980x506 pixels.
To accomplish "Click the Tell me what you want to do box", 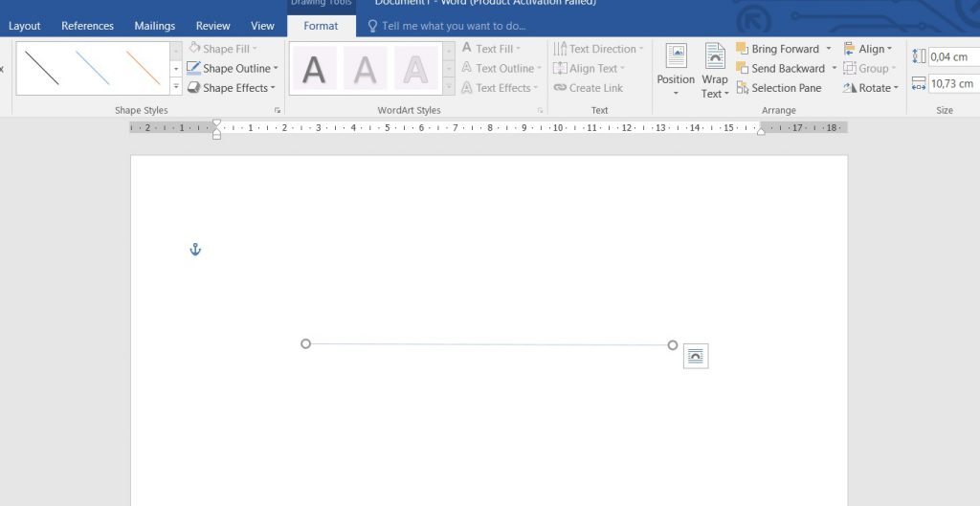I will [447, 26].
